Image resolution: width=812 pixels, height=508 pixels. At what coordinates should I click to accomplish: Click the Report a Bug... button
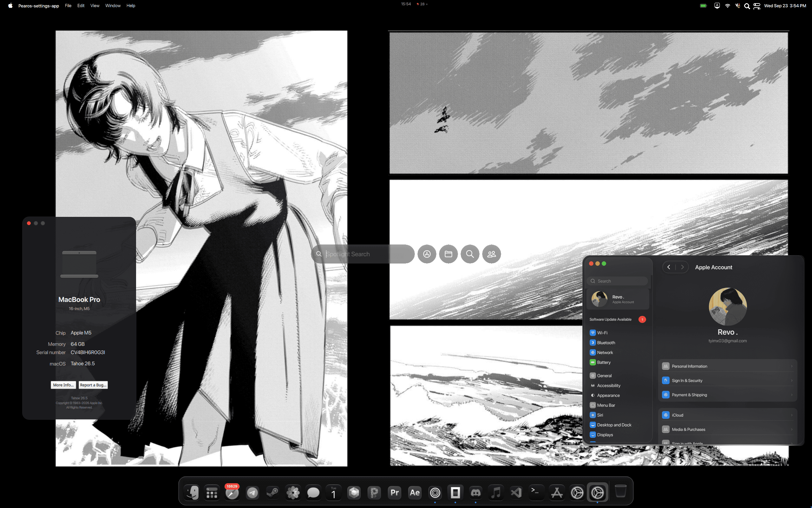click(93, 385)
